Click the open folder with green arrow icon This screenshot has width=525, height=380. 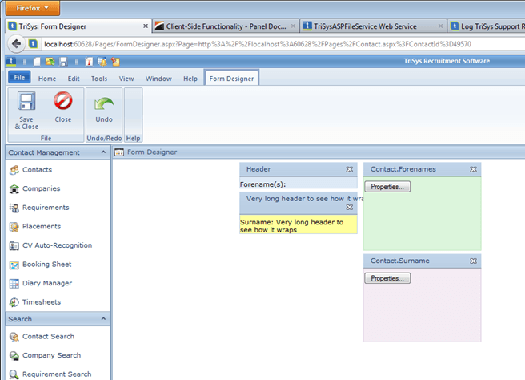click(x=50, y=62)
